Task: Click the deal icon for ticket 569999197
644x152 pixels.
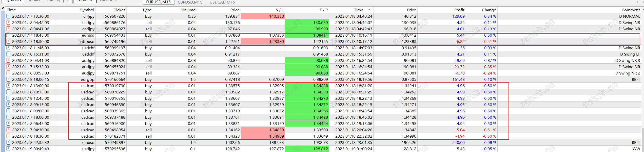Action: (8, 48)
